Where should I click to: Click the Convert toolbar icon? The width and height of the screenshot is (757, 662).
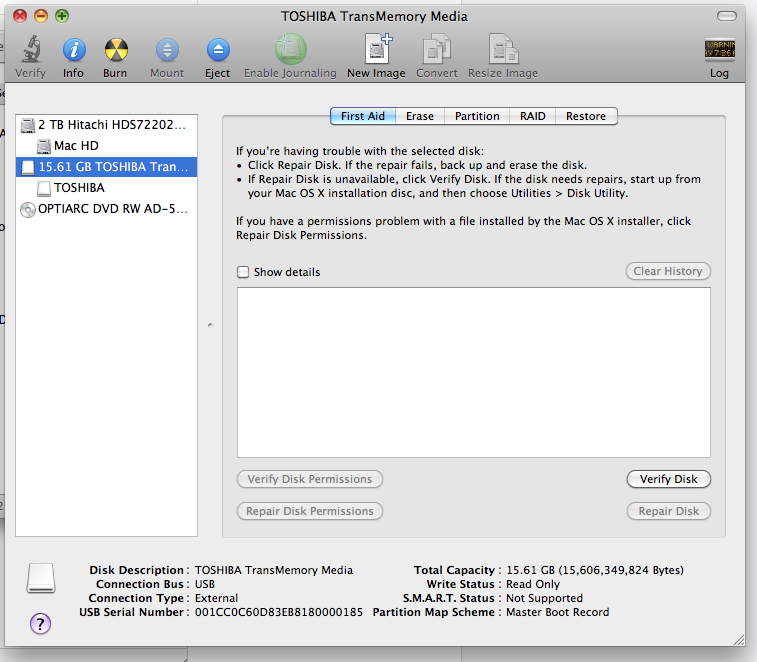[437, 49]
